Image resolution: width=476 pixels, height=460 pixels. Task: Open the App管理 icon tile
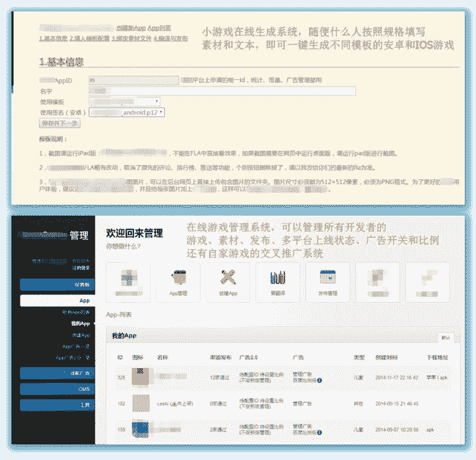[178, 280]
